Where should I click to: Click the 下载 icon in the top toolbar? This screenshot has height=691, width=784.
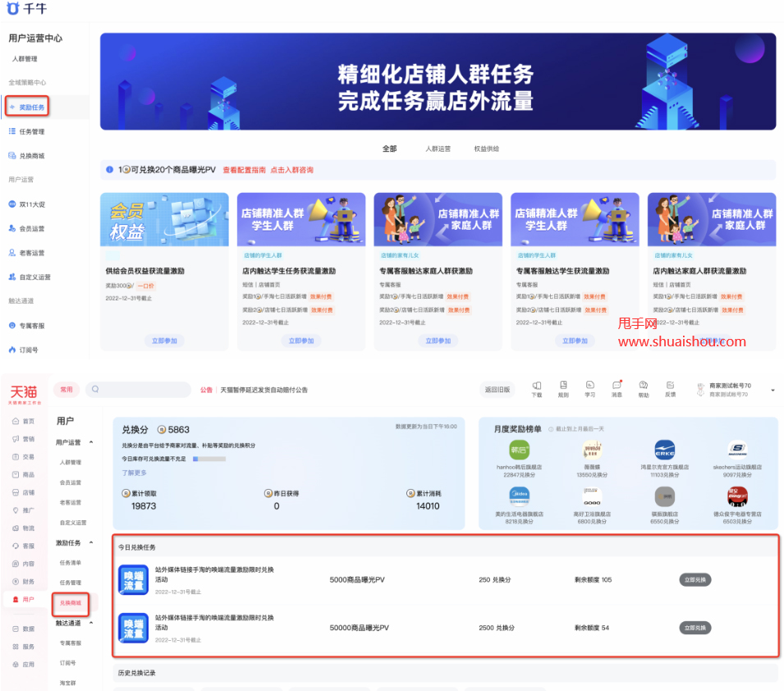[536, 388]
